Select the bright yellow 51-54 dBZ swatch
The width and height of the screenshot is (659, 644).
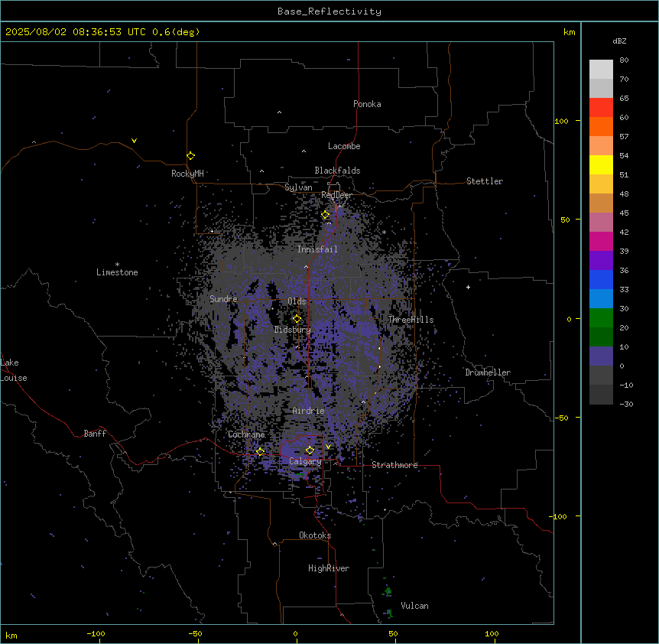click(601, 165)
